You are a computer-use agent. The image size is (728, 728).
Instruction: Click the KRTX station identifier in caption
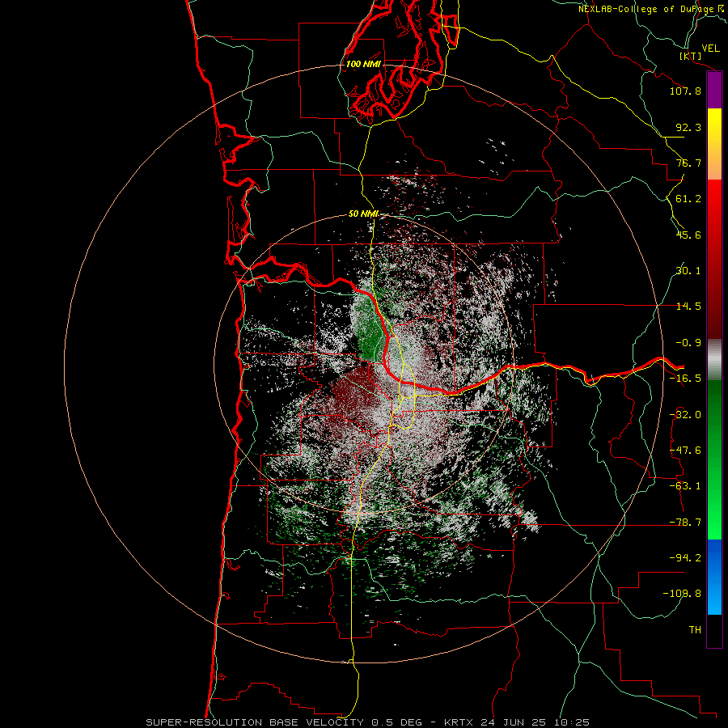[x=459, y=722]
